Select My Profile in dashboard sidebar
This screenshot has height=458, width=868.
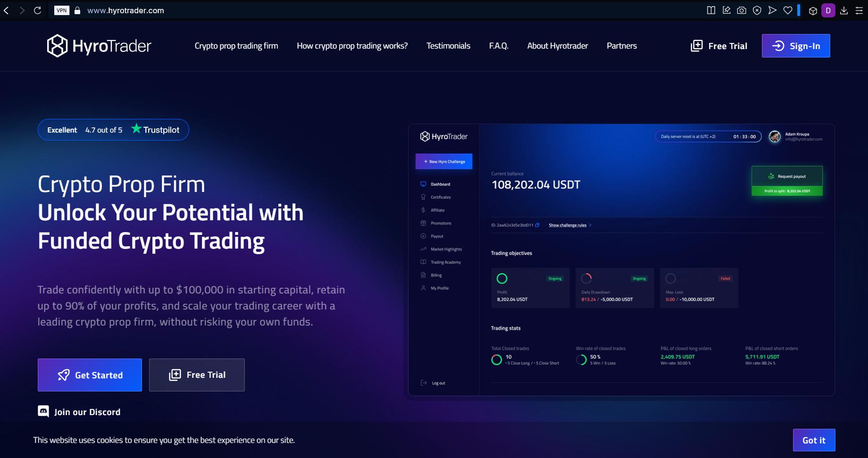click(x=439, y=288)
